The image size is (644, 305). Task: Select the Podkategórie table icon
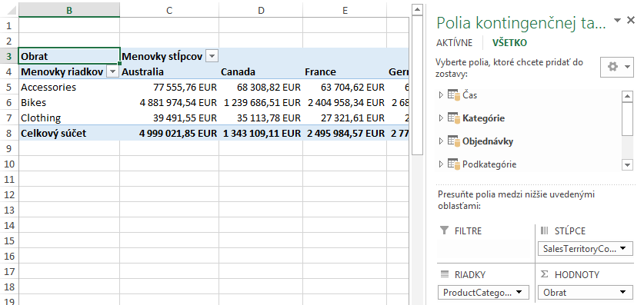coord(453,164)
